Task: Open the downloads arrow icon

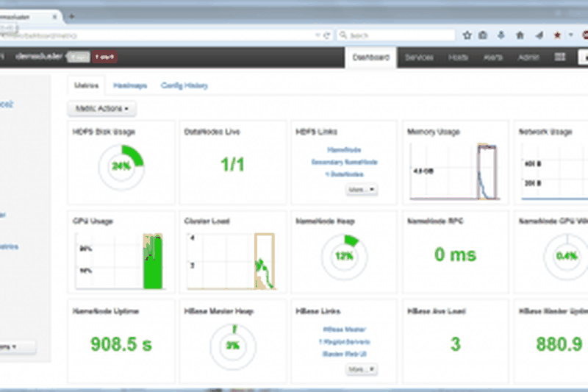Action: [501, 35]
